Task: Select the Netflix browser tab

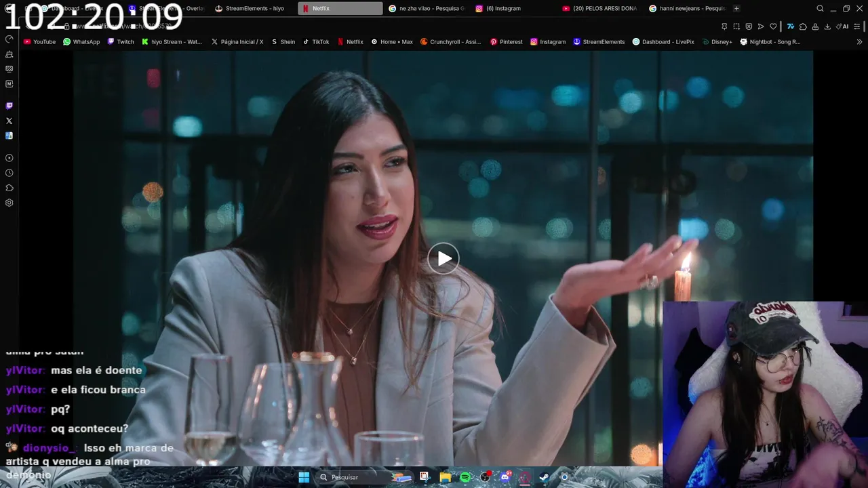Action: tap(340, 8)
